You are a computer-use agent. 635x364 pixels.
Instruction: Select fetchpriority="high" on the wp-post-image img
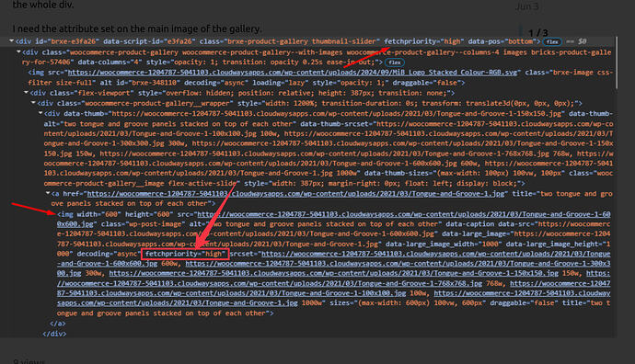(185, 254)
